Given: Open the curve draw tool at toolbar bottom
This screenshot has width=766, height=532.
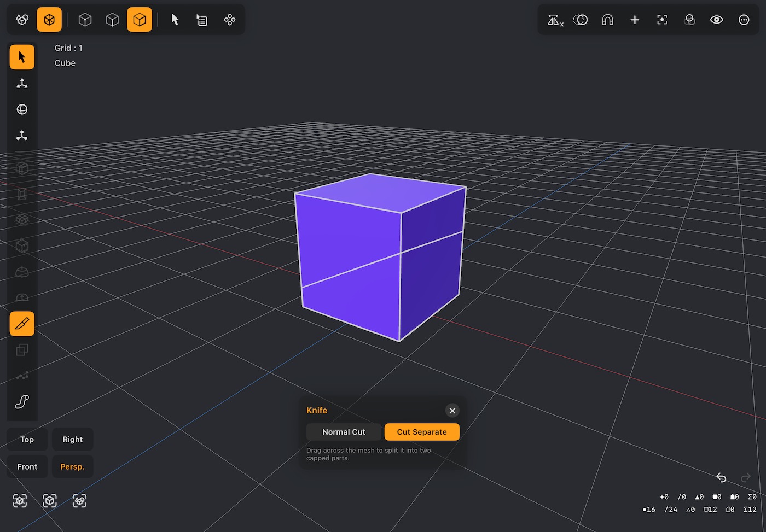Looking at the screenshot, I should 22,402.
